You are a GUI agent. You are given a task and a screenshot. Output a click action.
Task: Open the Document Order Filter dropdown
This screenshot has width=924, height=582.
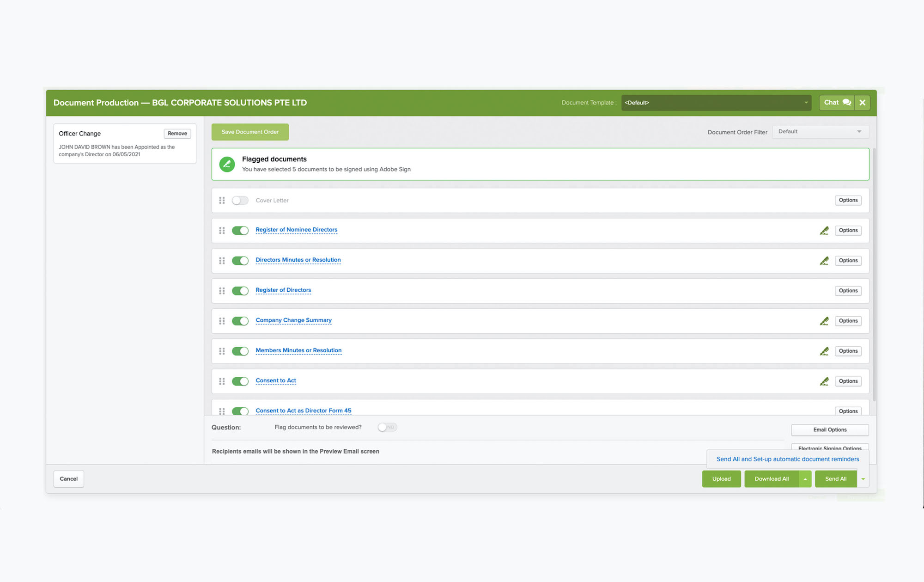point(821,132)
